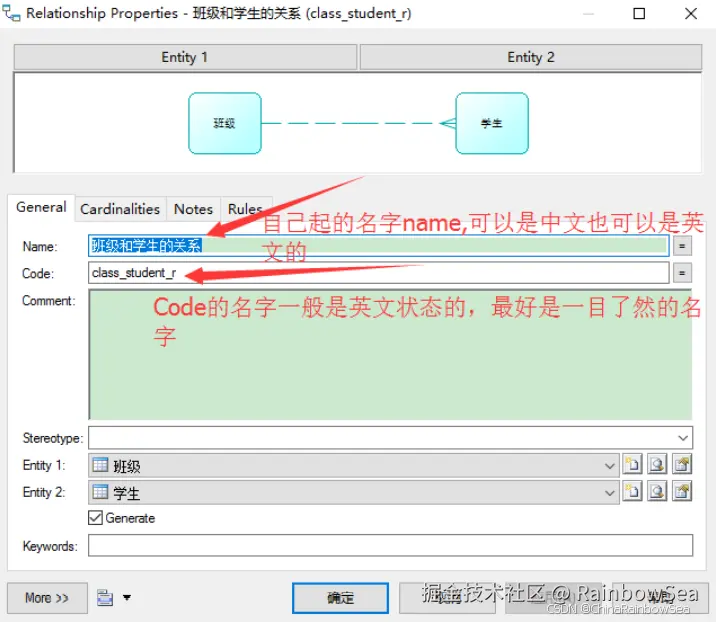Click the table icon in Entity 1 field
The image size is (716, 622).
coord(100,465)
